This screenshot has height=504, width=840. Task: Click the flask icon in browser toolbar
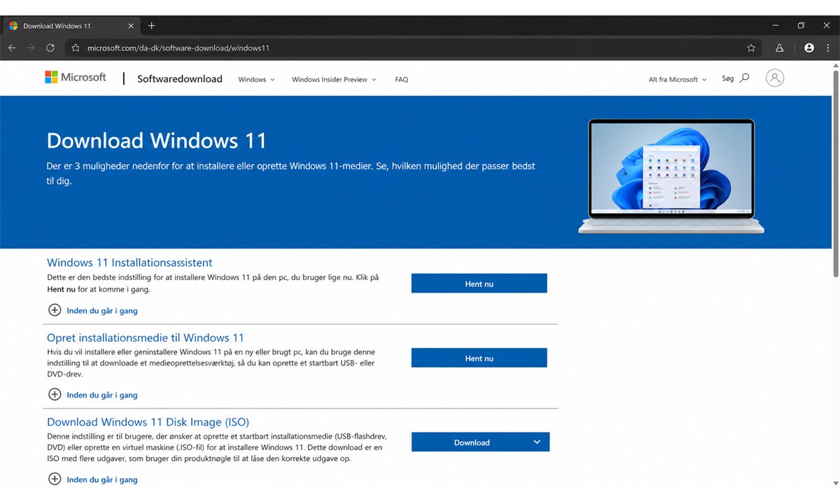pos(780,48)
